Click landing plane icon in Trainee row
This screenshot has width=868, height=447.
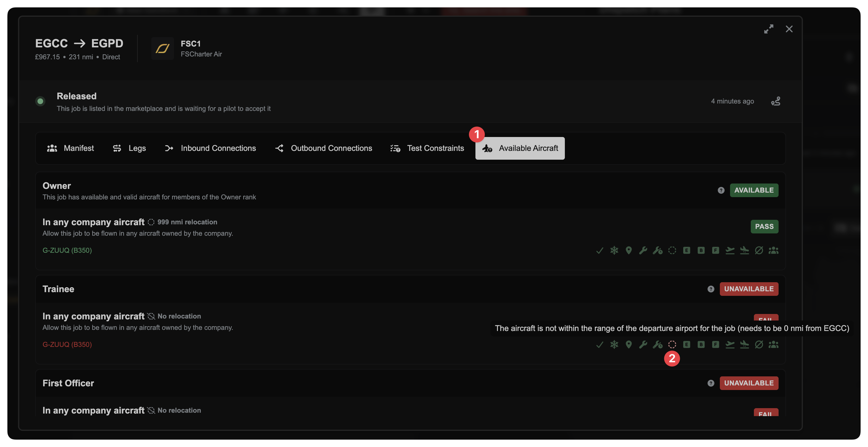744,344
